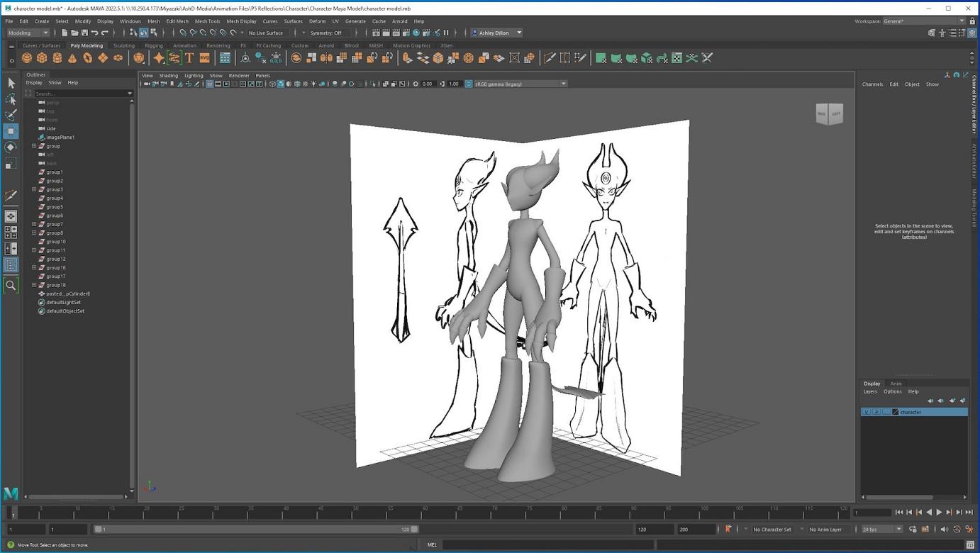Toggle visibility V box of character layer
The height and width of the screenshot is (553, 980).
pyautogui.click(x=866, y=412)
